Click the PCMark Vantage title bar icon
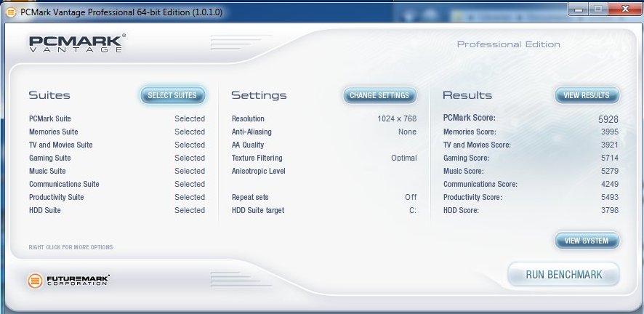644x314 pixels. [x=11, y=12]
